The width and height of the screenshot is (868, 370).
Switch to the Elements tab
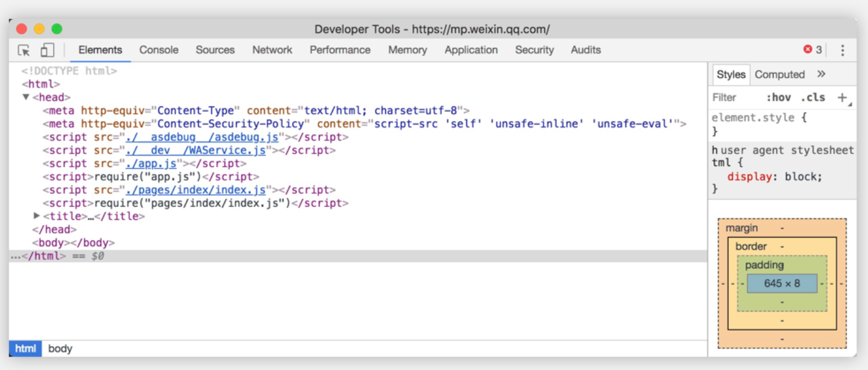[x=101, y=50]
